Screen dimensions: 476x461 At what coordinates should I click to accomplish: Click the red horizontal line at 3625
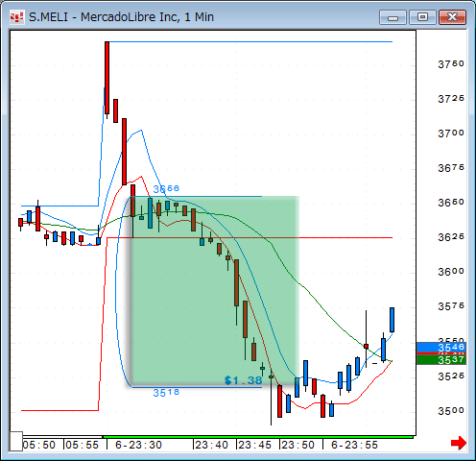pos(250,238)
